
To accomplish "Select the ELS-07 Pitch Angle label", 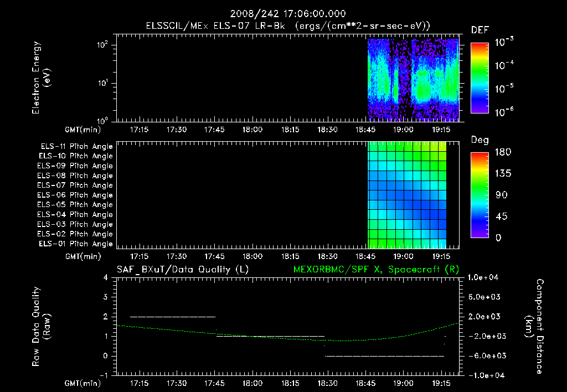I will coord(75,185).
